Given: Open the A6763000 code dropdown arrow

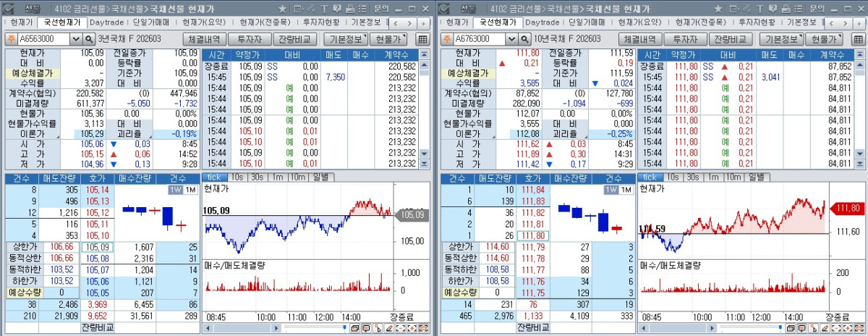Looking at the screenshot, I should pos(510,39).
